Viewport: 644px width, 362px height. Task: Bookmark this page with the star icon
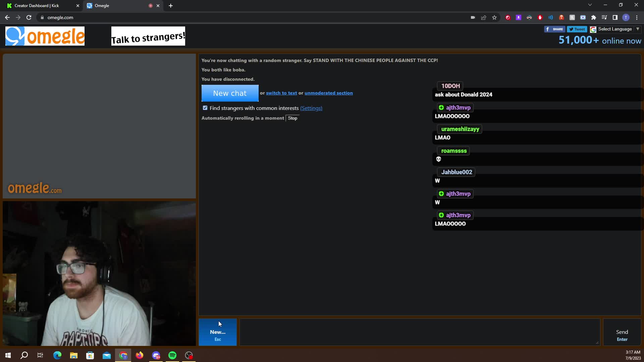tap(494, 17)
